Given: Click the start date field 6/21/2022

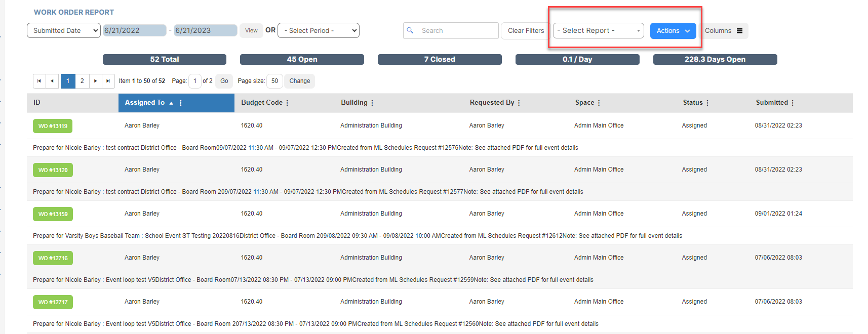Looking at the screenshot, I should [x=135, y=30].
